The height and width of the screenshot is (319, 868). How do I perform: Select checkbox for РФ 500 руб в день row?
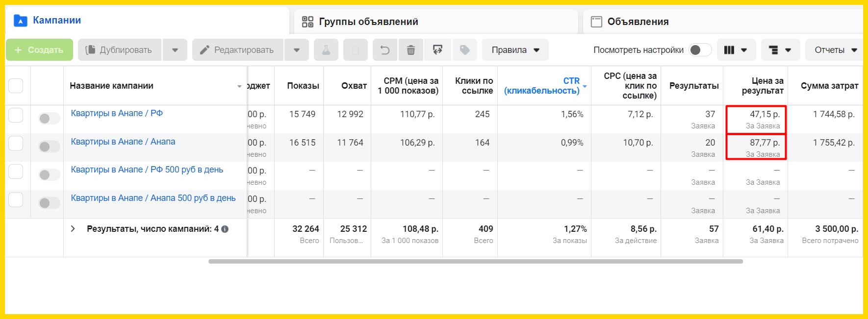(16, 172)
